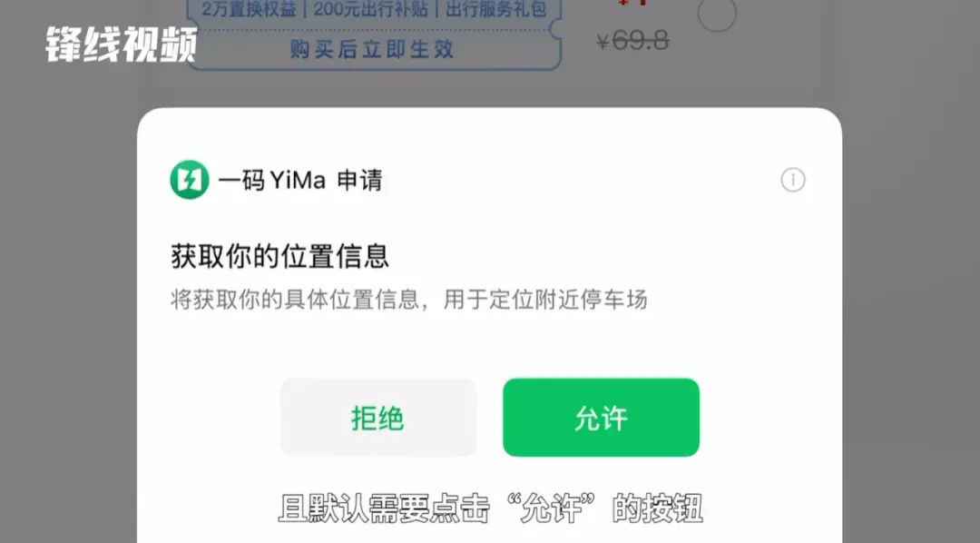Tap the 一码 YiMa 申请 app name label
Image resolution: width=980 pixels, height=543 pixels.
point(300,180)
